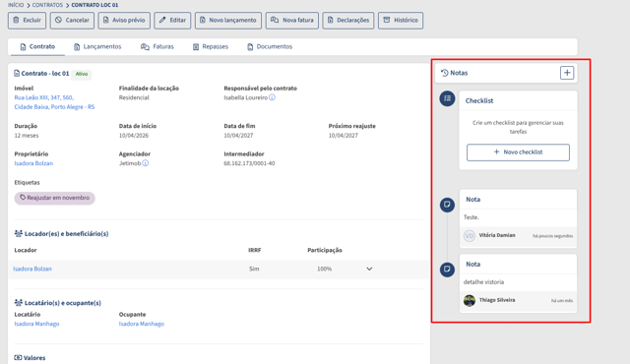Screen dimensions: 630x364
Task: Go to INÍCIO breadcrumb
Action: tap(16, 5)
